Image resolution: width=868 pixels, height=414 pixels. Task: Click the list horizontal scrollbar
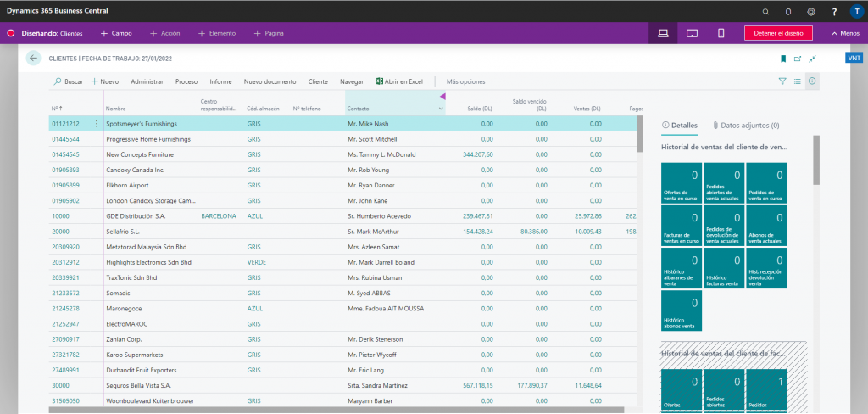(x=336, y=411)
